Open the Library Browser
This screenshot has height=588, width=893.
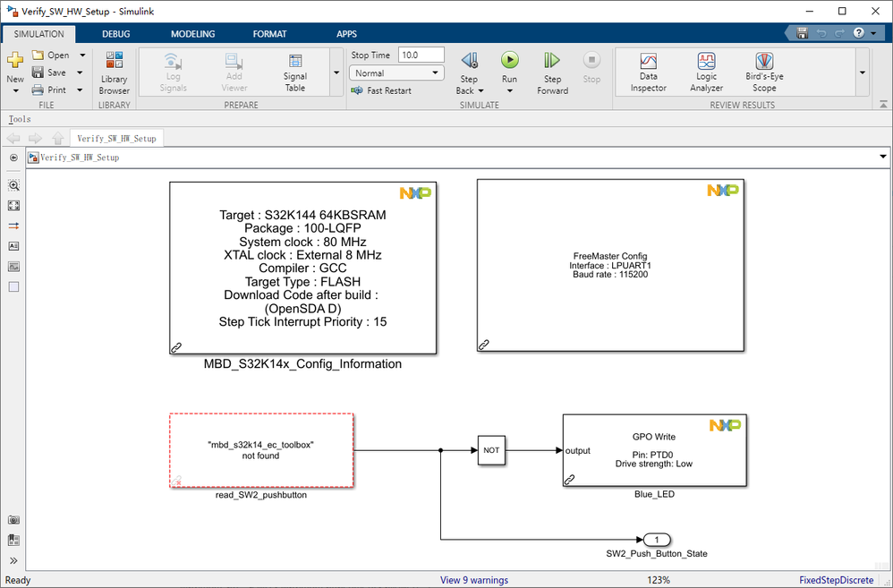tap(114, 72)
